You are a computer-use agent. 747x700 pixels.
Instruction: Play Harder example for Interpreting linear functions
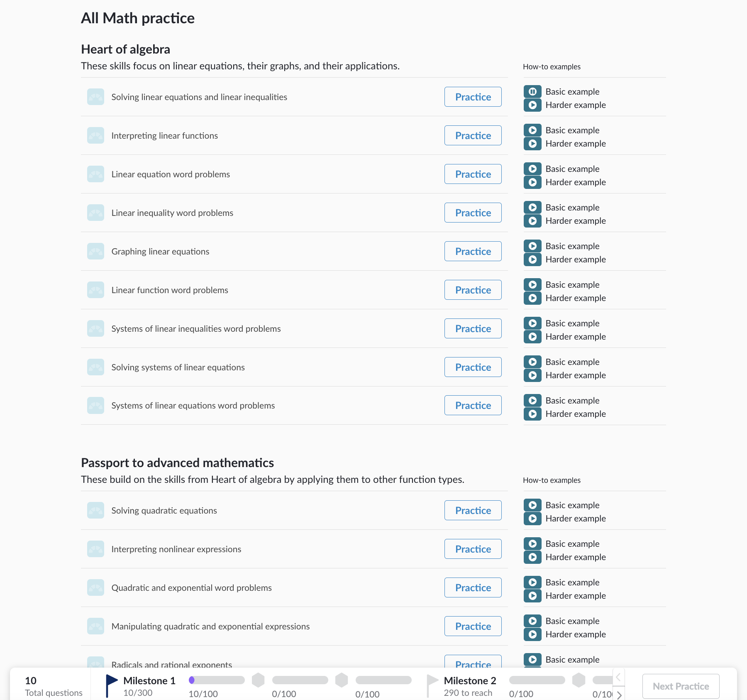click(x=532, y=144)
